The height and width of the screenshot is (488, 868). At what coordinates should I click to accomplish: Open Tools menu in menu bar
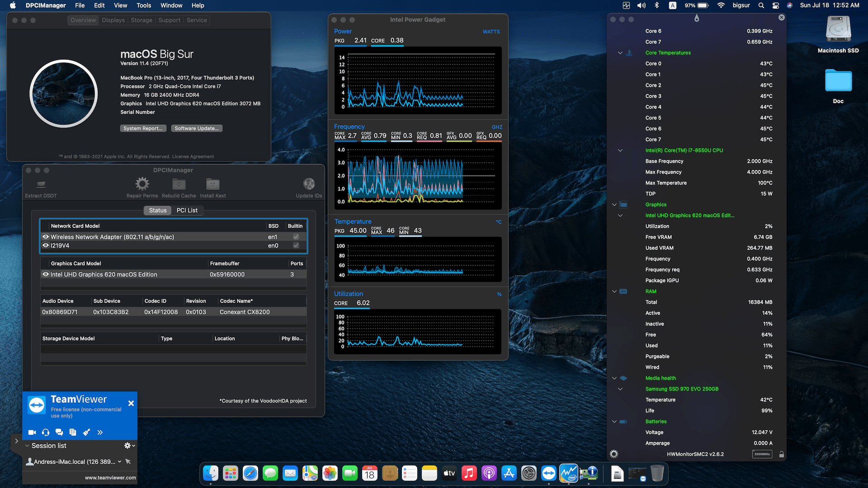point(144,5)
